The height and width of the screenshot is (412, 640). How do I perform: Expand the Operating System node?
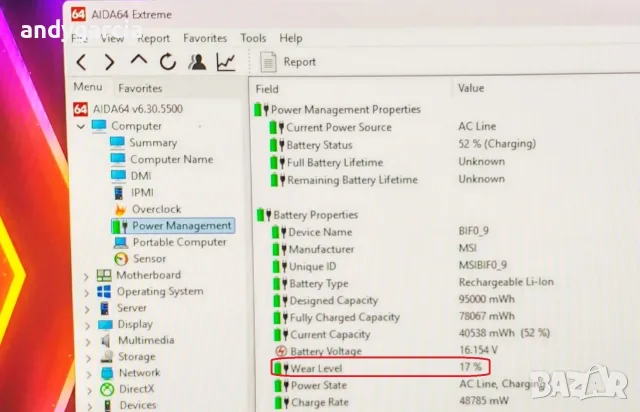click(87, 293)
